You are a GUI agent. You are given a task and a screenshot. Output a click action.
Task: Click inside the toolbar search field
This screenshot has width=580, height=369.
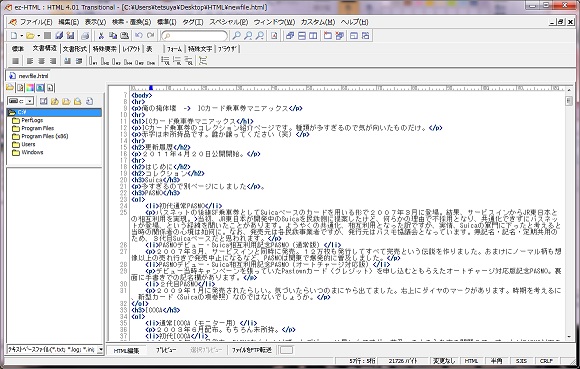(x=194, y=36)
